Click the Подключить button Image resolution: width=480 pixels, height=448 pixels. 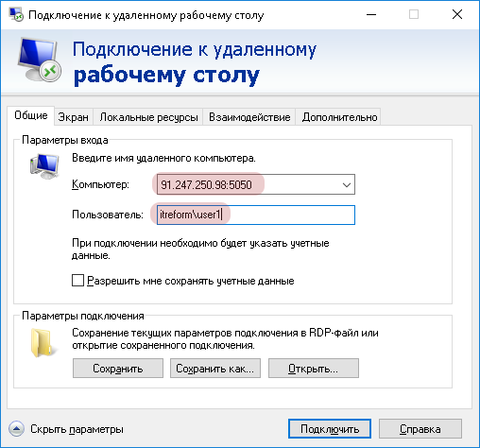tap(330, 429)
